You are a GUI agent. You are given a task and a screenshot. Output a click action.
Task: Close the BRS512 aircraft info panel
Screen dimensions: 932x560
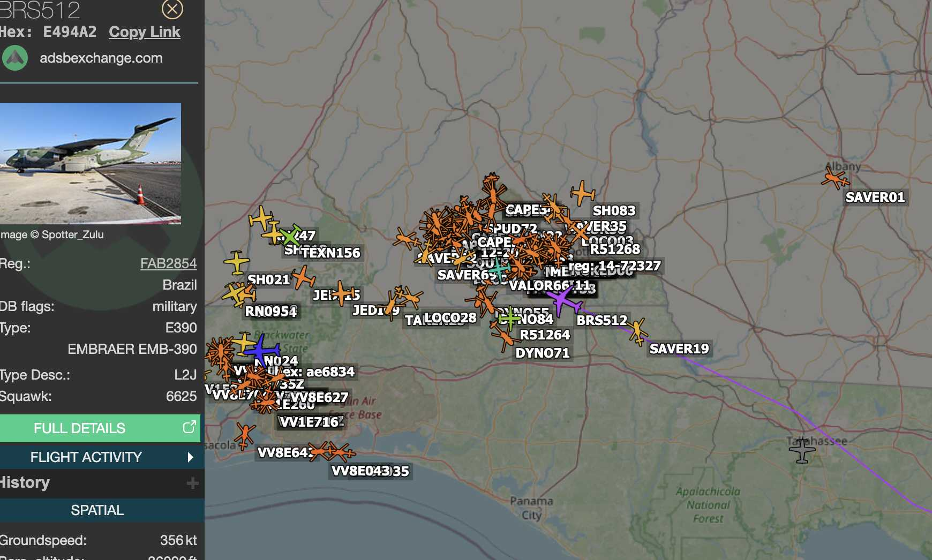point(172,9)
